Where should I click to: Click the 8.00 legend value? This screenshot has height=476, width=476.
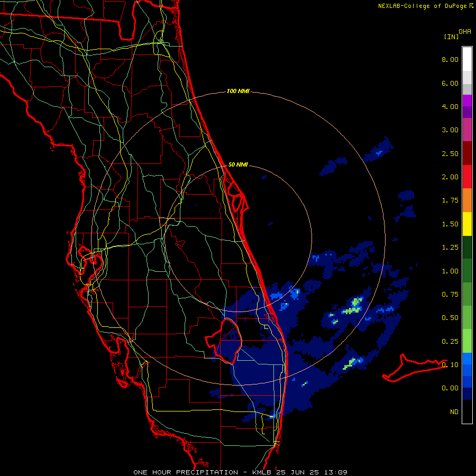[x=450, y=59]
